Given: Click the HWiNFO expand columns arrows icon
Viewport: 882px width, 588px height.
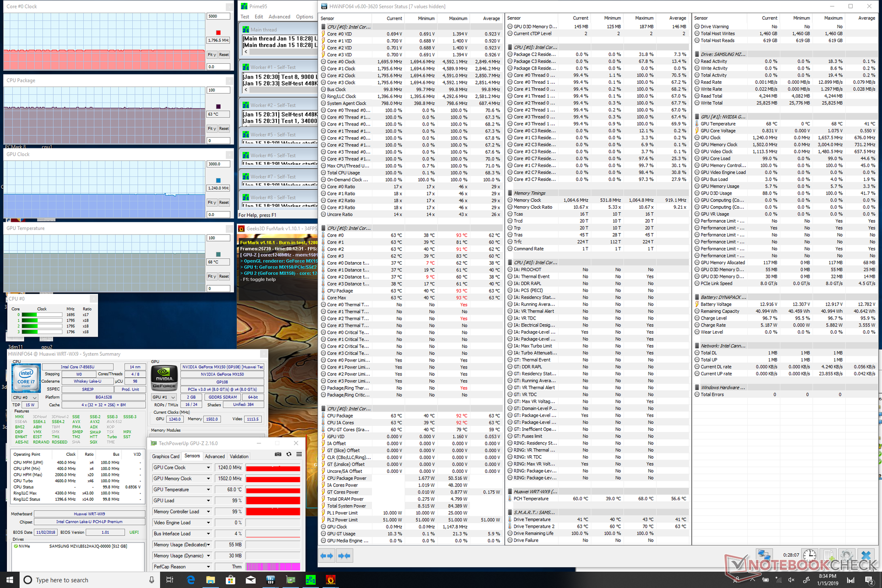Looking at the screenshot, I should (326, 556).
